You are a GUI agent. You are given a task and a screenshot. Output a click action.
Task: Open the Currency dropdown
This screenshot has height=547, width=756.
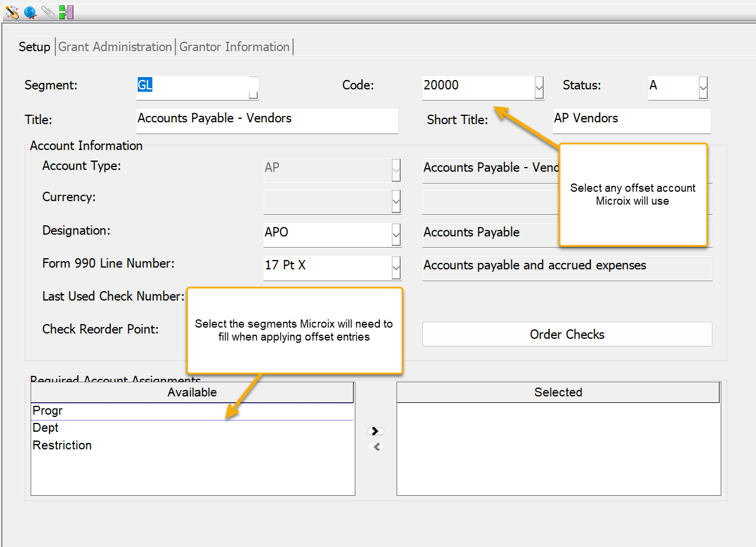[396, 202]
